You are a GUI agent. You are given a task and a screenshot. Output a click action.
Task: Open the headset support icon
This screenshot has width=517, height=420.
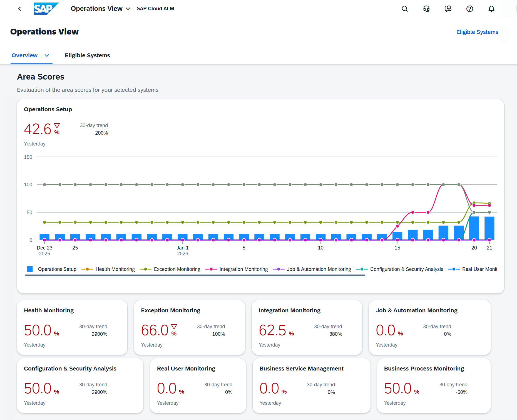(x=426, y=9)
